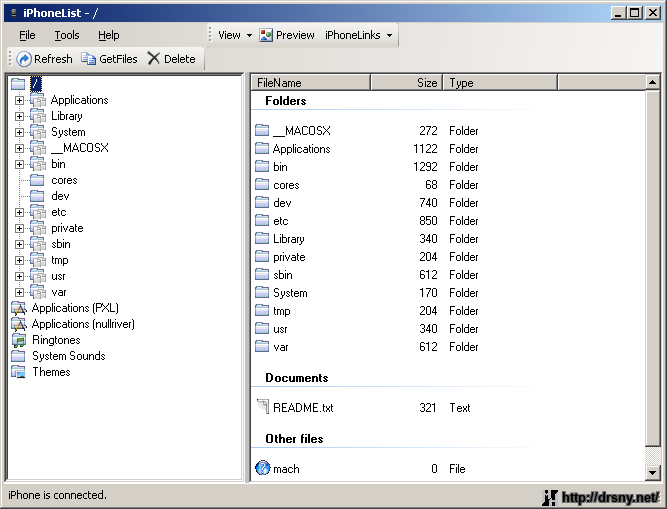Click the README.txt document icon

263,407
